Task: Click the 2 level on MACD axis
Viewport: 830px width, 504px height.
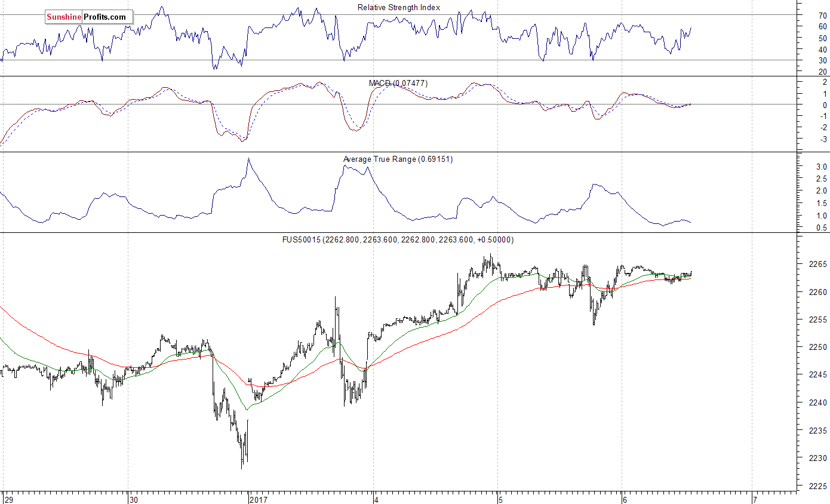Action: (825, 82)
